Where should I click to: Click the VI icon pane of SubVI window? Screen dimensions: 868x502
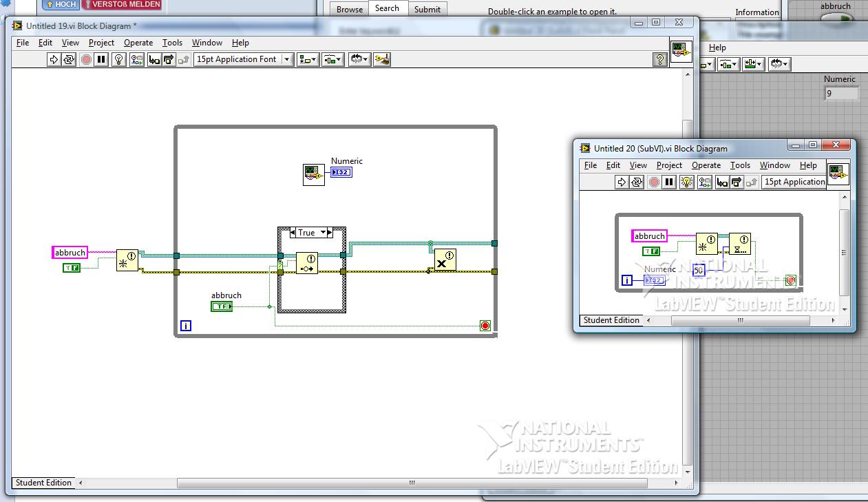coord(838,174)
